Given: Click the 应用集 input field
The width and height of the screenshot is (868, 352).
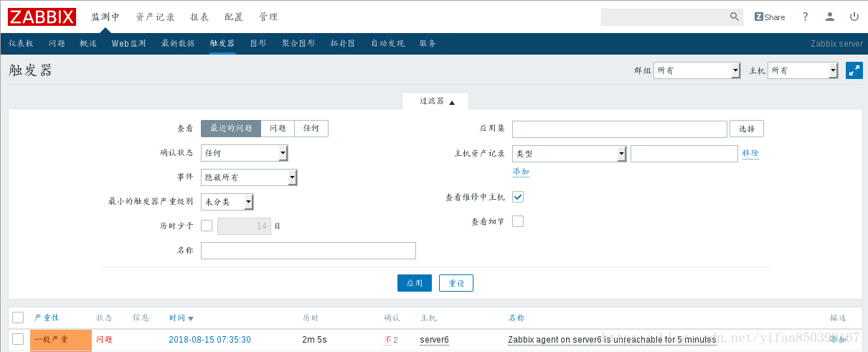Looking at the screenshot, I should point(620,129).
